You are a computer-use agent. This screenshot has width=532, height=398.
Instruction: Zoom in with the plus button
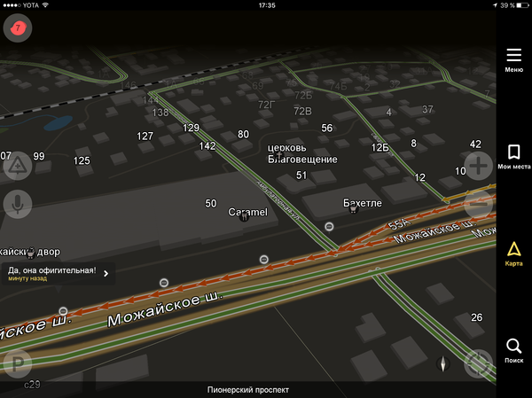pos(479,166)
